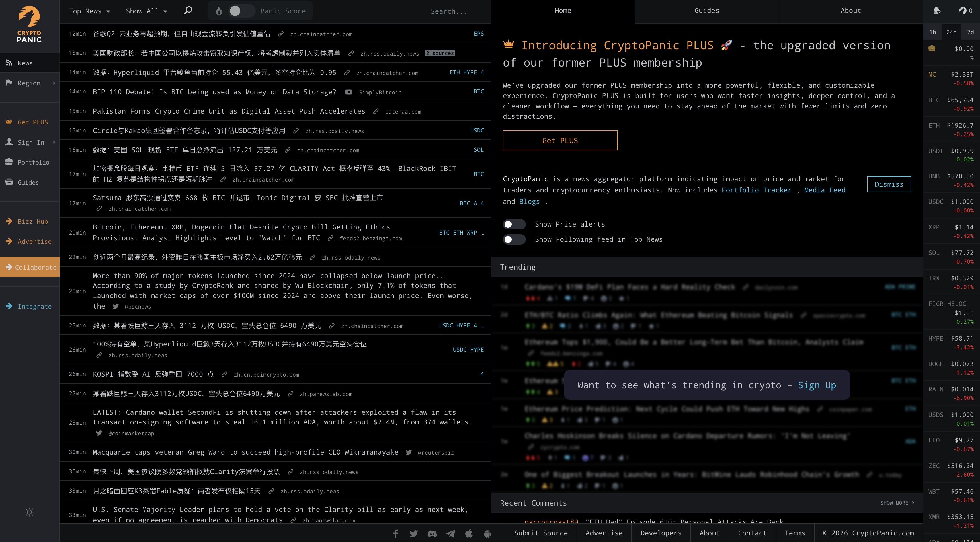The width and height of the screenshot is (980, 542).
Task: Open the Portfolio Tracker link
Action: coord(756,190)
